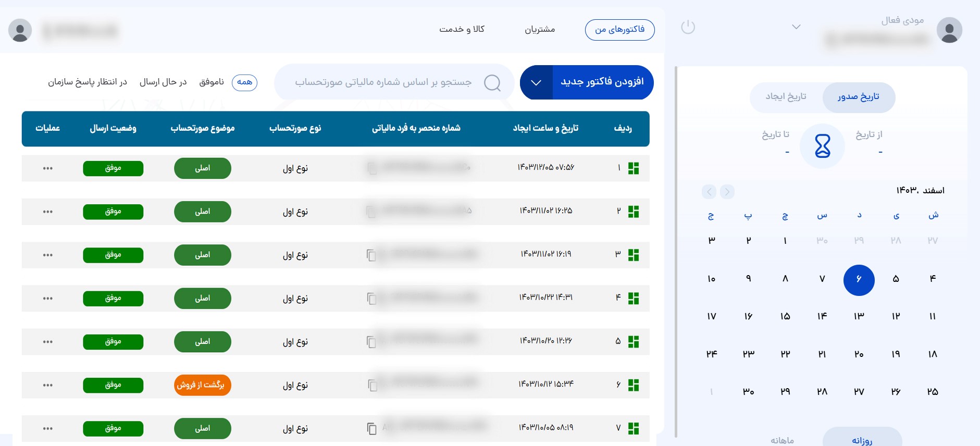The width and height of the screenshot is (980, 446).
Task: Open the user avatar beside مودی فعال
Action: [x=949, y=30]
